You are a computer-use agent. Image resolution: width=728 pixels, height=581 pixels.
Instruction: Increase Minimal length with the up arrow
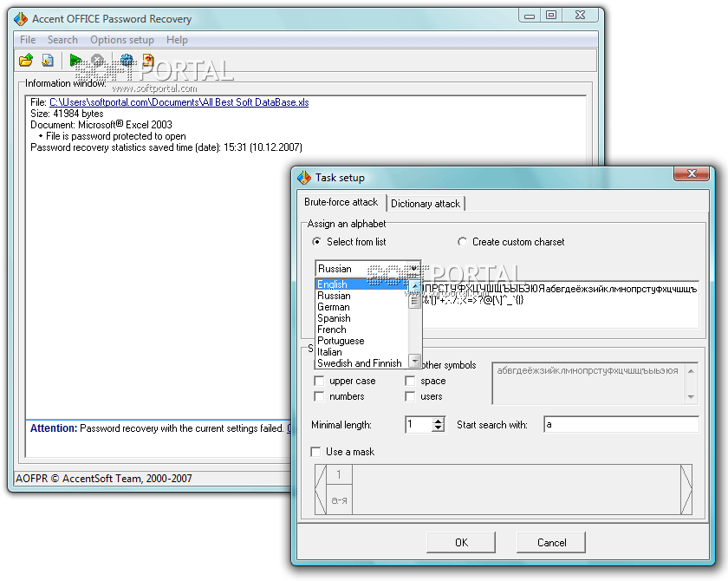pyautogui.click(x=438, y=421)
